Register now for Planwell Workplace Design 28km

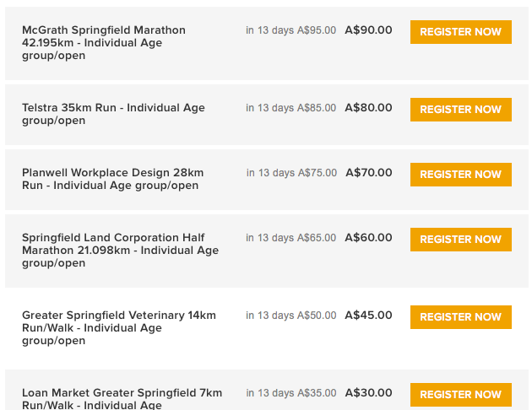pos(460,175)
